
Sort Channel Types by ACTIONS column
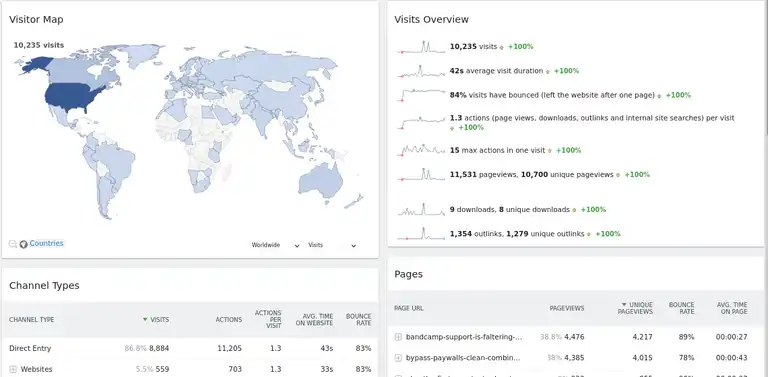(229, 320)
